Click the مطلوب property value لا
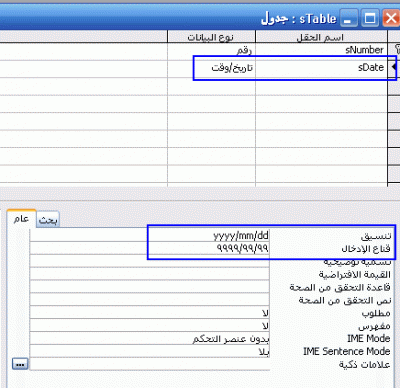Viewport: 400px width, 388px height. [149, 313]
